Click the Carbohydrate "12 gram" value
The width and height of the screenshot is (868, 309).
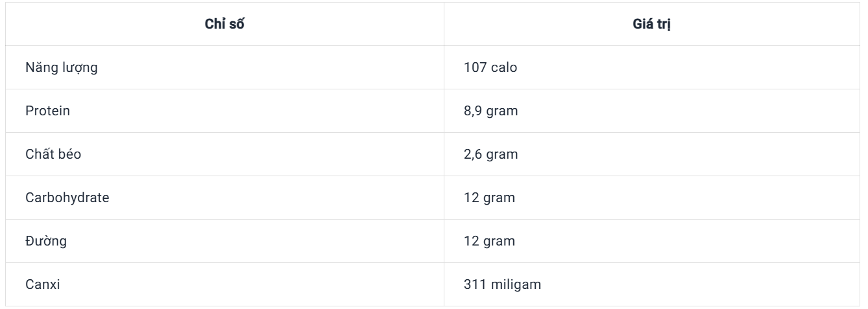pyautogui.click(x=489, y=198)
